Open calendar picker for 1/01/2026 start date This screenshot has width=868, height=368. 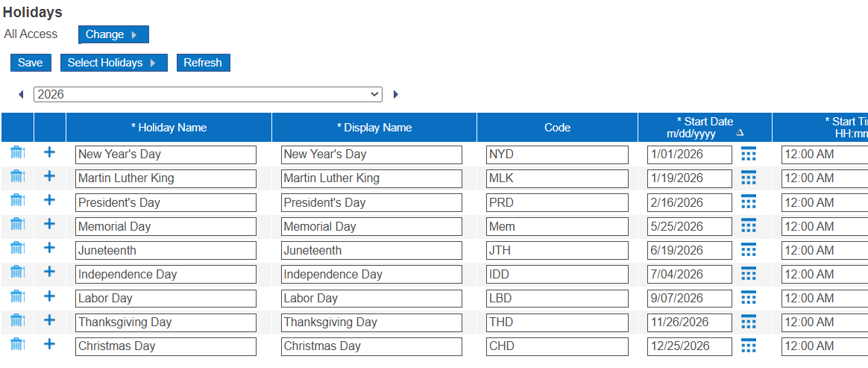coord(749,154)
